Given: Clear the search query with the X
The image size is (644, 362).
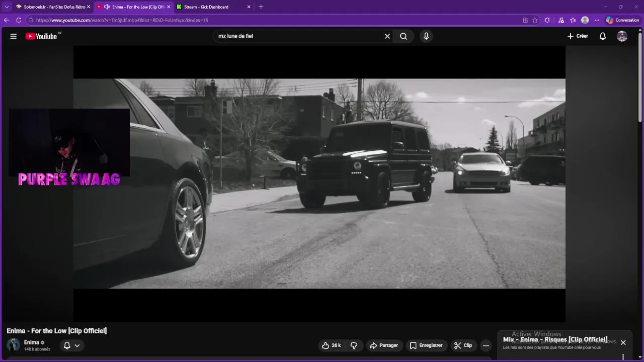Looking at the screenshot, I should coord(387,36).
